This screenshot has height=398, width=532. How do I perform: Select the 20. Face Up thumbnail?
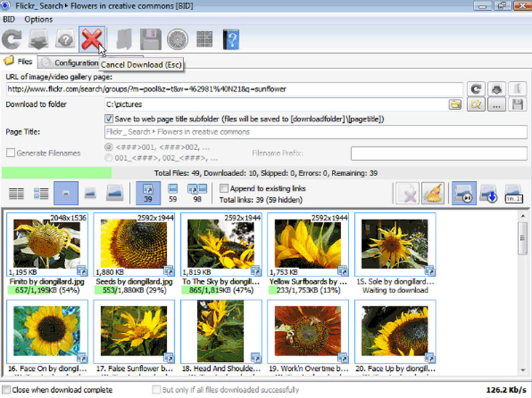[x=395, y=331]
